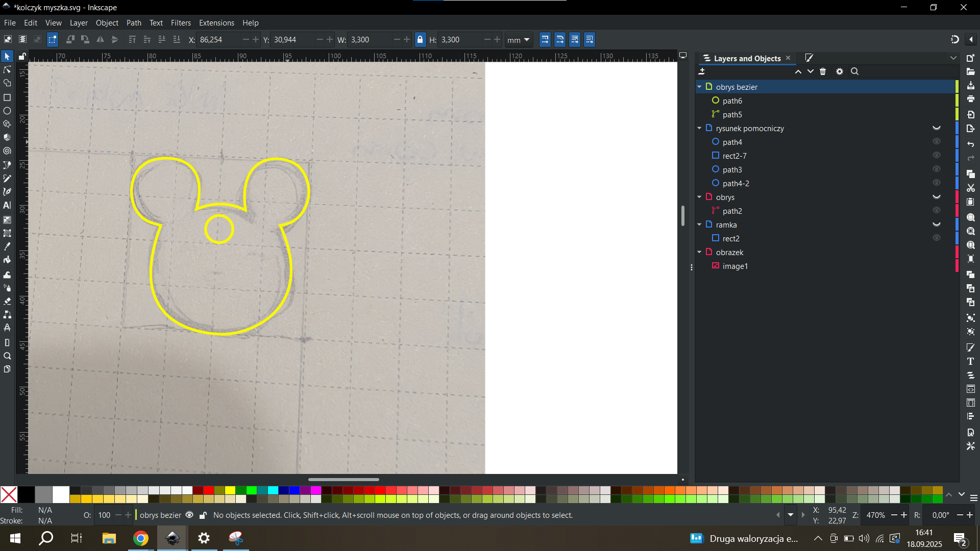Screen dimensions: 980x551
Task: Pick the yellow color swatch
Action: (230, 490)
